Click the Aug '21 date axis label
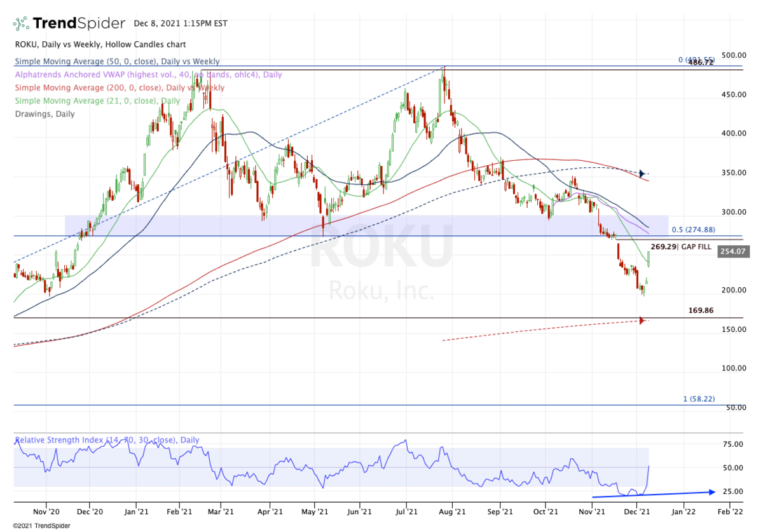 pyautogui.click(x=453, y=510)
